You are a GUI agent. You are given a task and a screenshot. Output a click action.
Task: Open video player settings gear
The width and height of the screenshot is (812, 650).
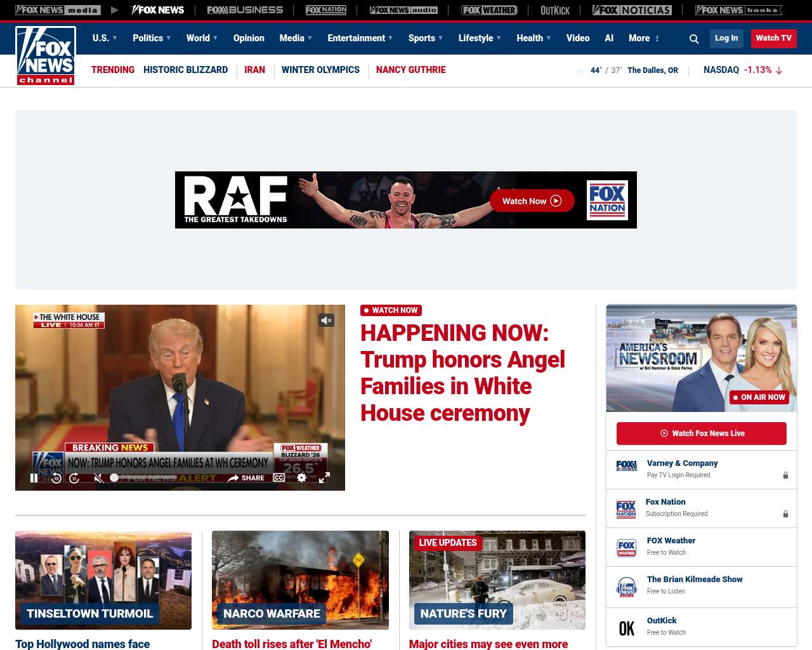point(302,477)
